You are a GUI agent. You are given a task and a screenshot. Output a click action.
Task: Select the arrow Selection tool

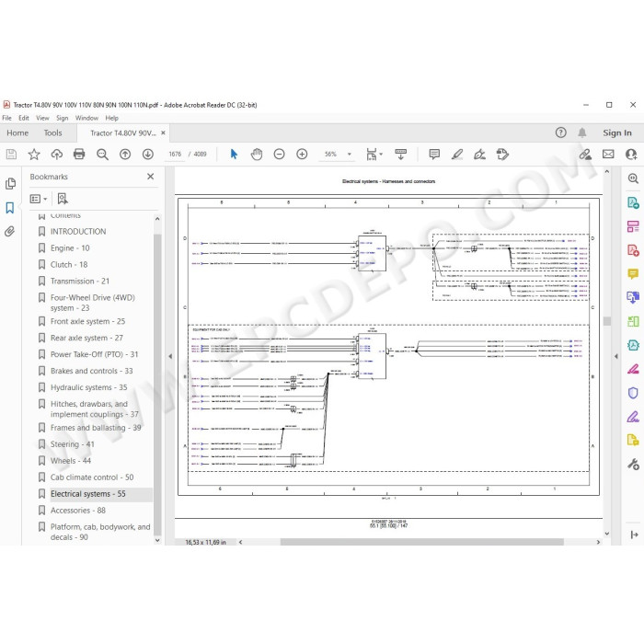234,155
